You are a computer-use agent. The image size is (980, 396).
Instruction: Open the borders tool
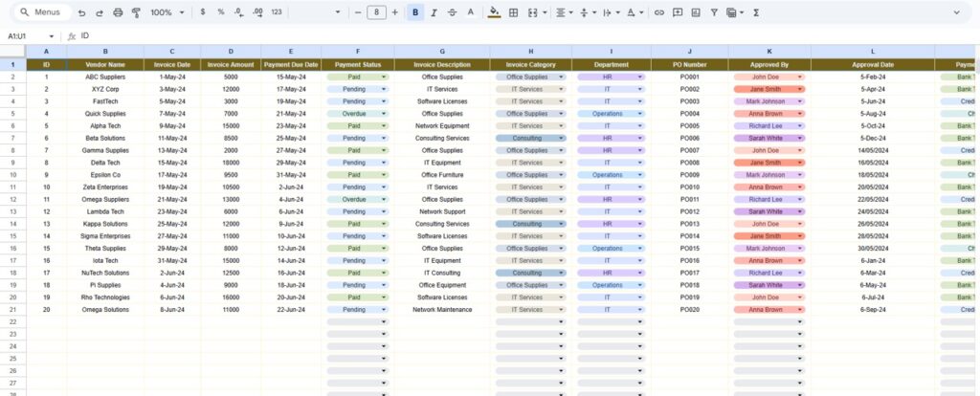[x=513, y=12]
